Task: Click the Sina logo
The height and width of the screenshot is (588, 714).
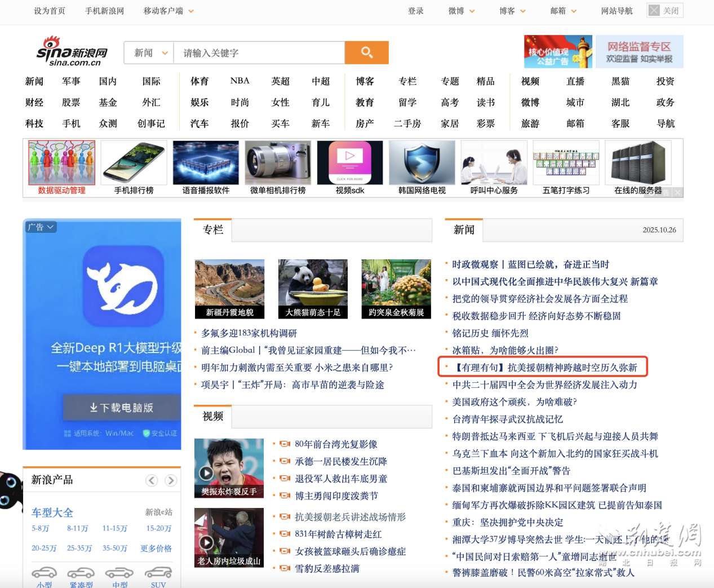Action: point(72,51)
